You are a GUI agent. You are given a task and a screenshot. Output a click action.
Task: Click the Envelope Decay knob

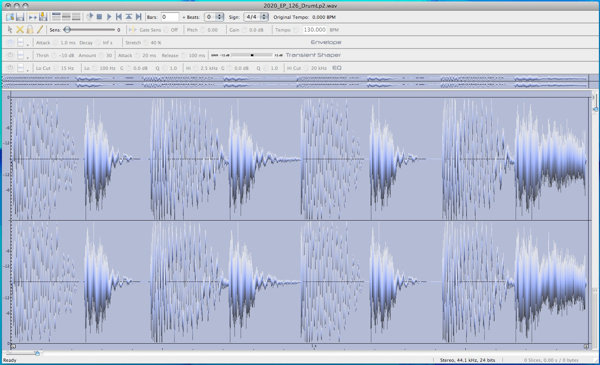98,42
